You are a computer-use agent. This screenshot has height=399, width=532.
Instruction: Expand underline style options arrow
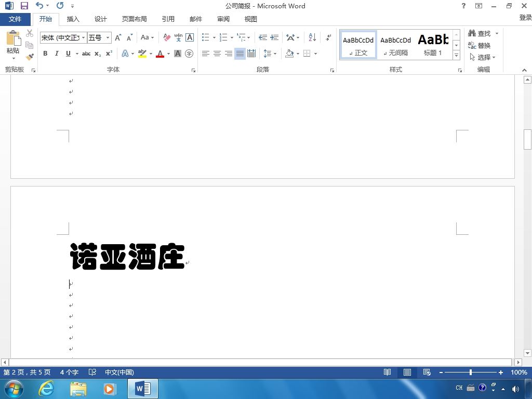77,54
